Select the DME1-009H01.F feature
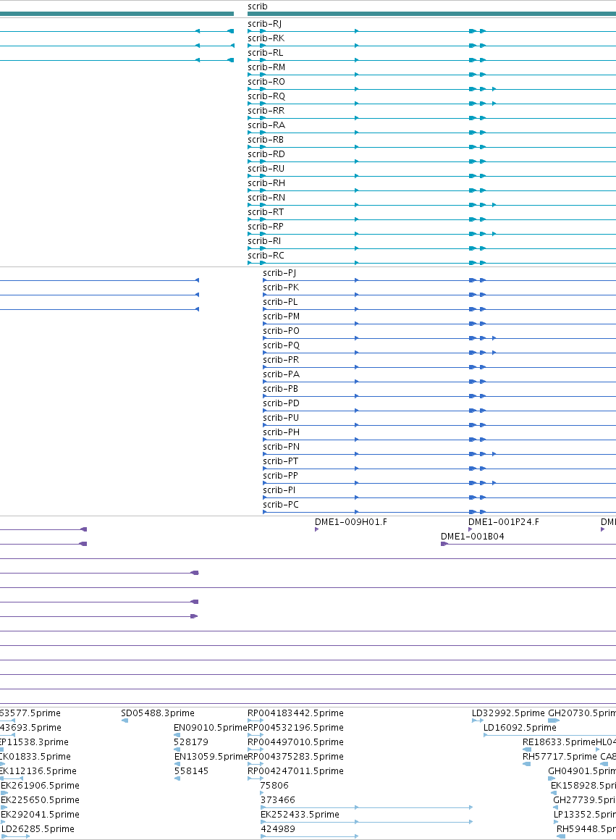Viewport: 616px width, 840px height. pyautogui.click(x=351, y=522)
